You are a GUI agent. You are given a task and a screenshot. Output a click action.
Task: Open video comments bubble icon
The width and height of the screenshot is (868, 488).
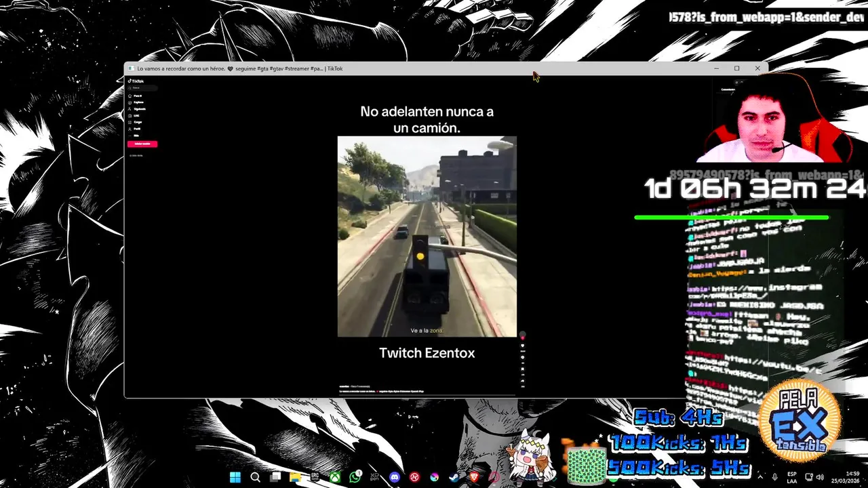522,357
